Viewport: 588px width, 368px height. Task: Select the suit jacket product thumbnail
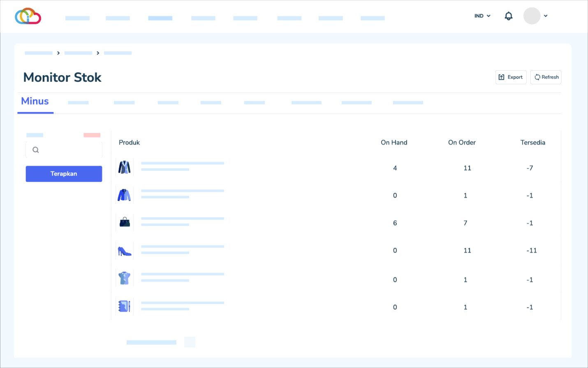pyautogui.click(x=125, y=167)
